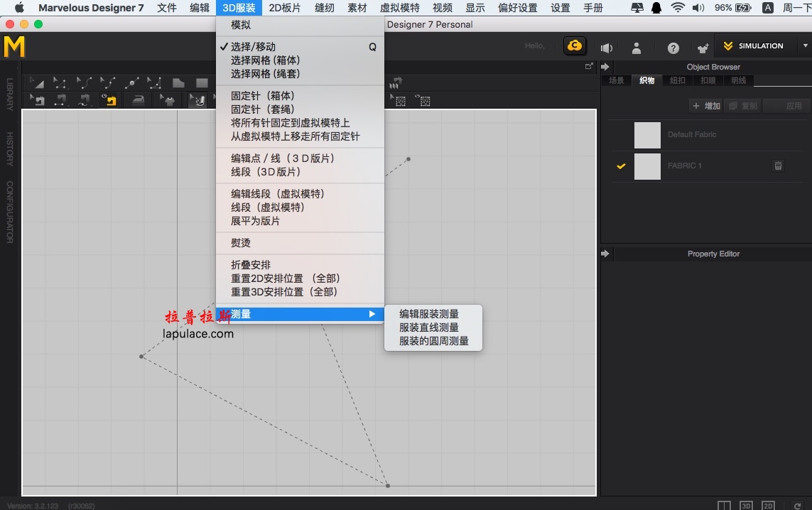This screenshot has width=812, height=510.
Task: Open the macOS Apple menu
Action: pos(19,8)
